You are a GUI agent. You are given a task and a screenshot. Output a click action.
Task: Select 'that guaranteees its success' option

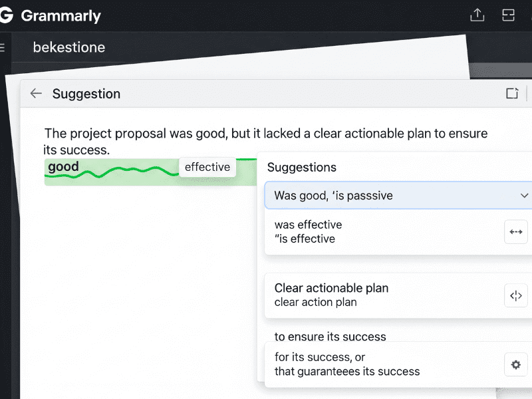(347, 372)
